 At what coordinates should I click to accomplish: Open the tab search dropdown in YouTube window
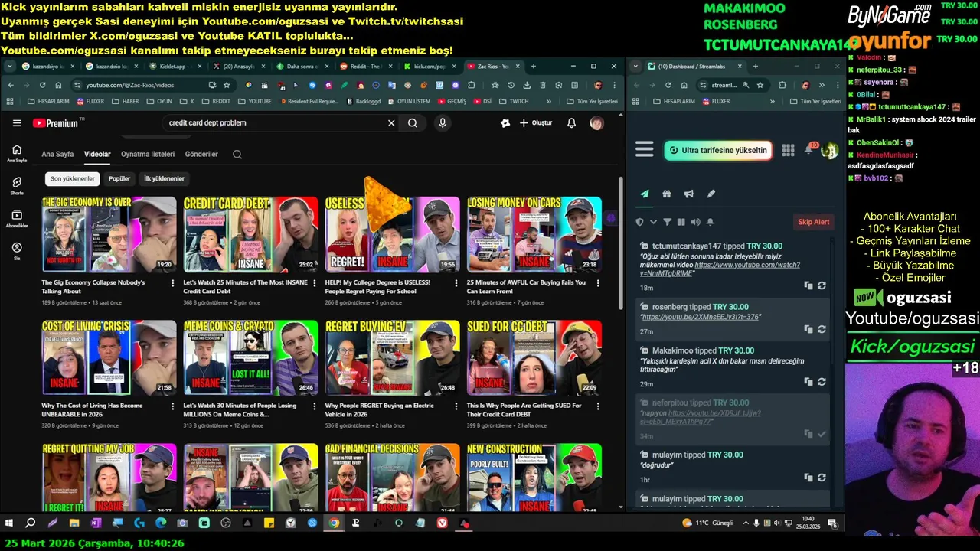pos(10,67)
